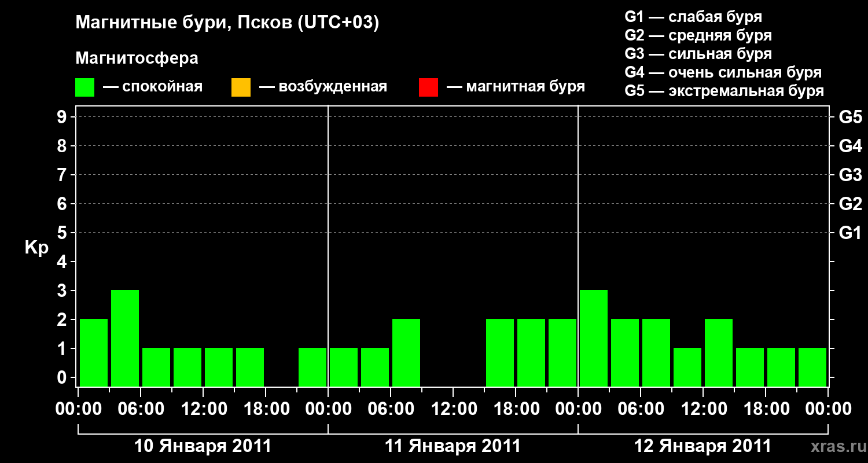Screen dimensions: 868x463
Task: Click the G5 — экстремальная буря line
Action: 724,91
